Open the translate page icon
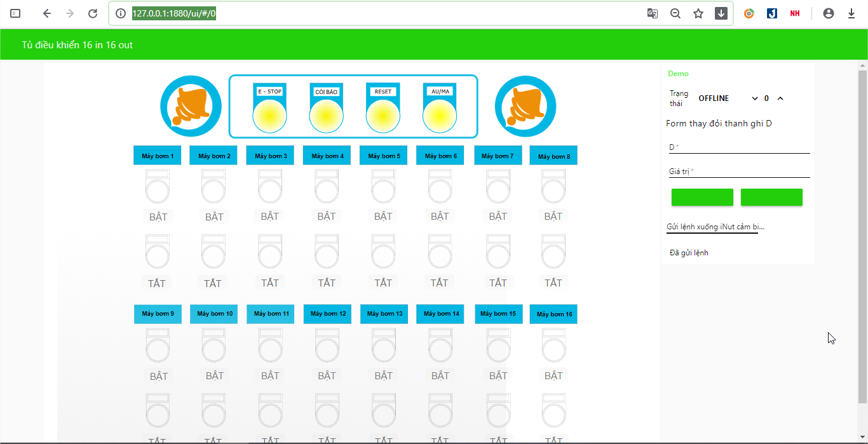 coord(653,13)
